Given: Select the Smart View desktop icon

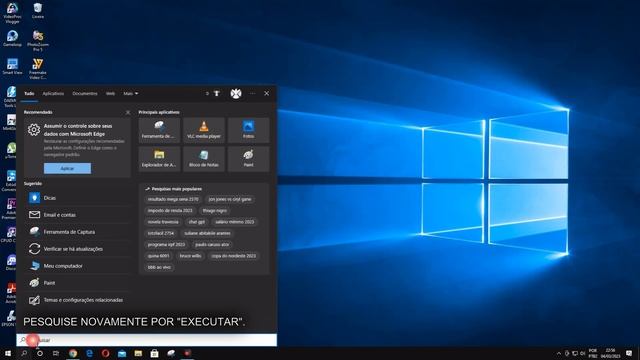Looking at the screenshot, I should [x=12, y=67].
